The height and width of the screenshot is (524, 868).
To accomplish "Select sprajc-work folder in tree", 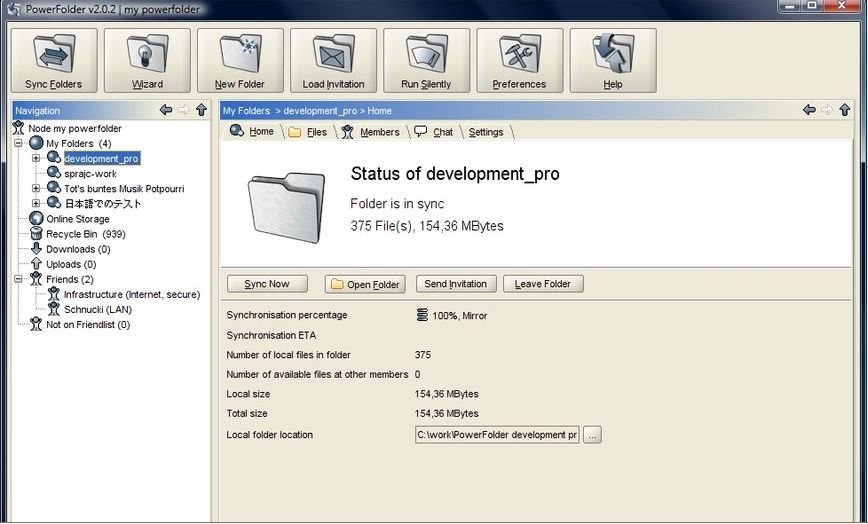I will click(x=90, y=174).
